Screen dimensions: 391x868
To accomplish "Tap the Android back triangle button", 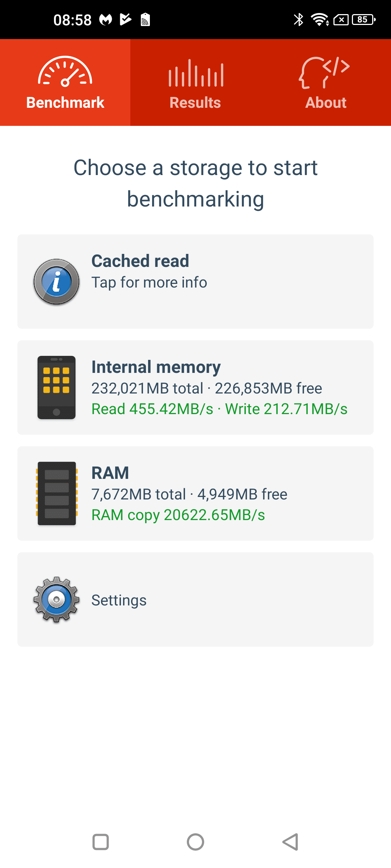I will tap(290, 842).
